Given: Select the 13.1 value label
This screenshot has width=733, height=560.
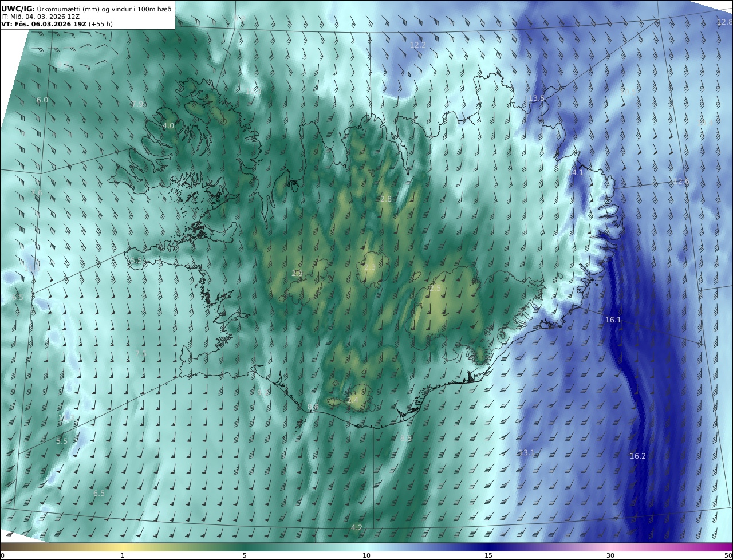Looking at the screenshot, I should (x=526, y=452).
